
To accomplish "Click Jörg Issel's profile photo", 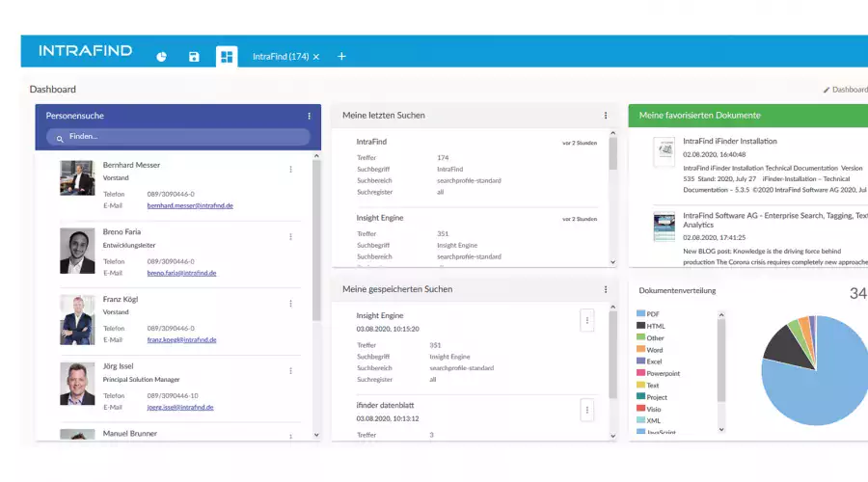I will coord(77,384).
